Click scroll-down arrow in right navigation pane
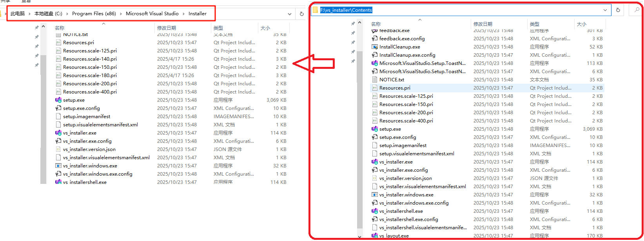This screenshot has height=241, width=644. (x=360, y=237)
